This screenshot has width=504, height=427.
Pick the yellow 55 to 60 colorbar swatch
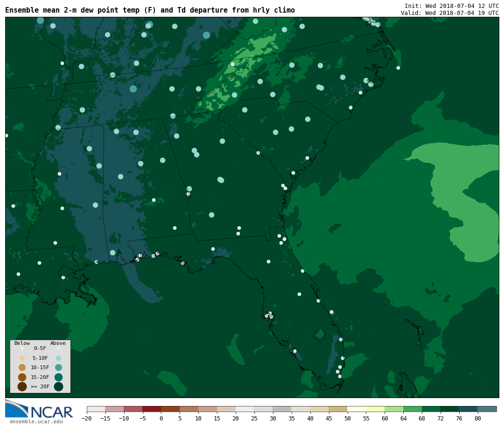375,409
